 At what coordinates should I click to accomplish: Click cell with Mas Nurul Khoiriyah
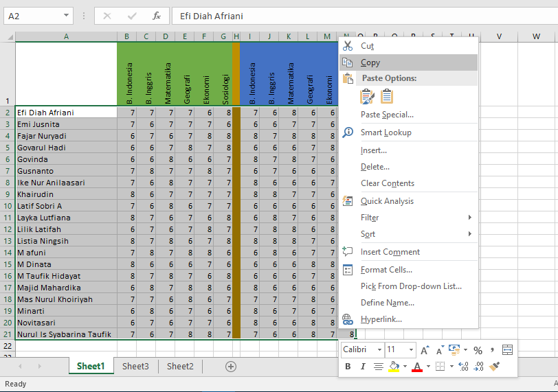66,299
